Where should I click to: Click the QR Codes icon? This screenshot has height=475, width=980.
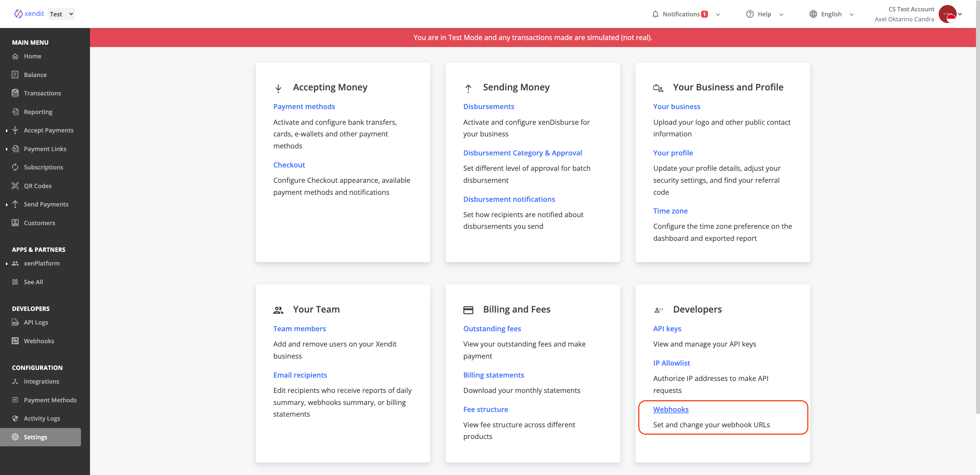click(15, 186)
